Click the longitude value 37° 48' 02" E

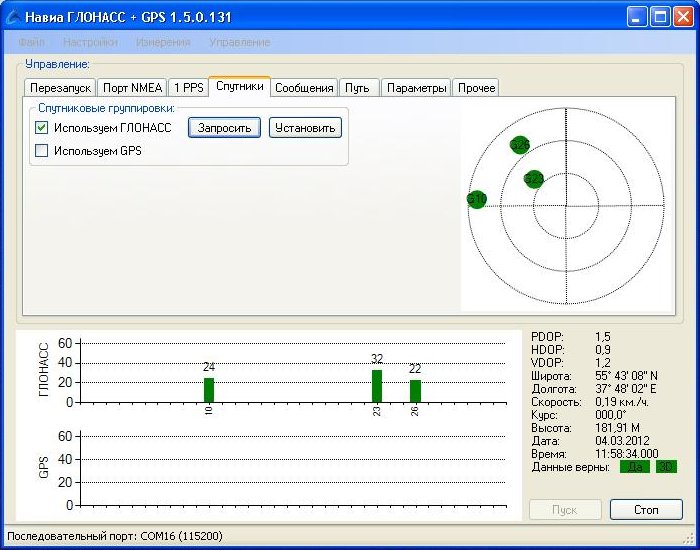[625, 389]
